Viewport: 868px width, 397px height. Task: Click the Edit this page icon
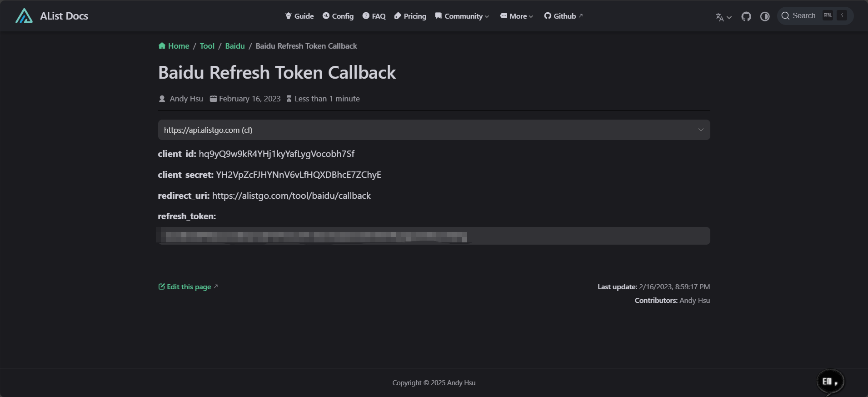click(x=161, y=286)
